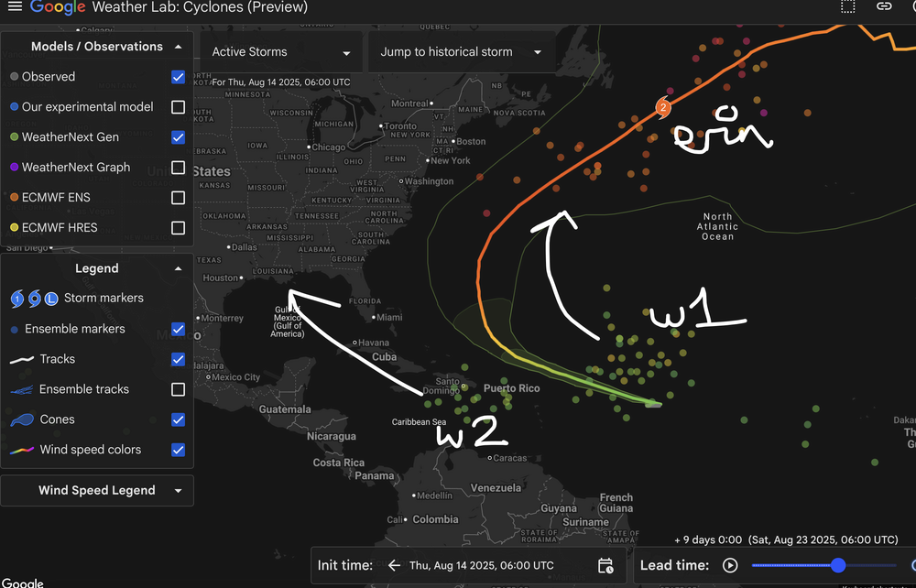Image resolution: width=916 pixels, height=588 pixels.
Task: Enable Our experimental model checkbox
Action: 179,107
